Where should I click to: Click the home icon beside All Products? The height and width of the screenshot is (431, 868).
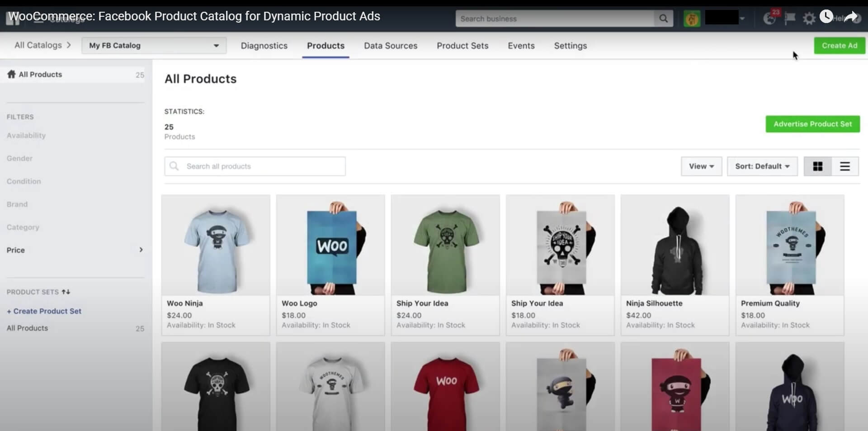[11, 74]
